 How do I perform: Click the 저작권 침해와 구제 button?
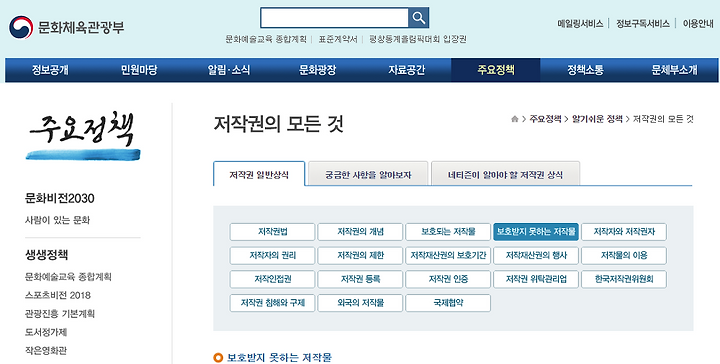point(272,303)
